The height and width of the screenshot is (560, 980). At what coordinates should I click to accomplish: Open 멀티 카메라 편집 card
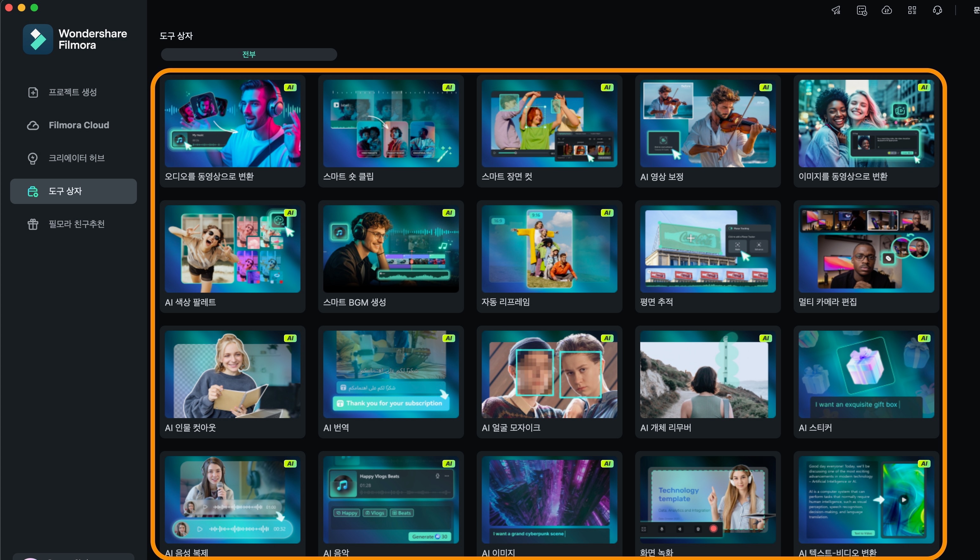tap(867, 257)
